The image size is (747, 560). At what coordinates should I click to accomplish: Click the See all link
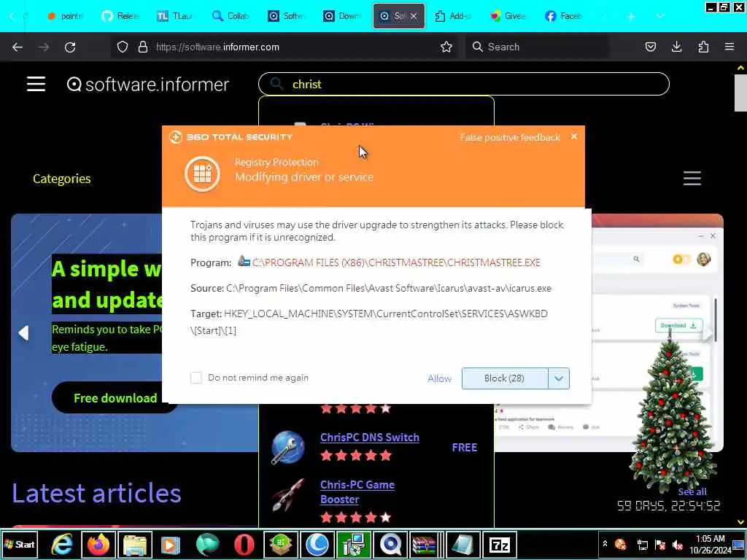tap(692, 491)
